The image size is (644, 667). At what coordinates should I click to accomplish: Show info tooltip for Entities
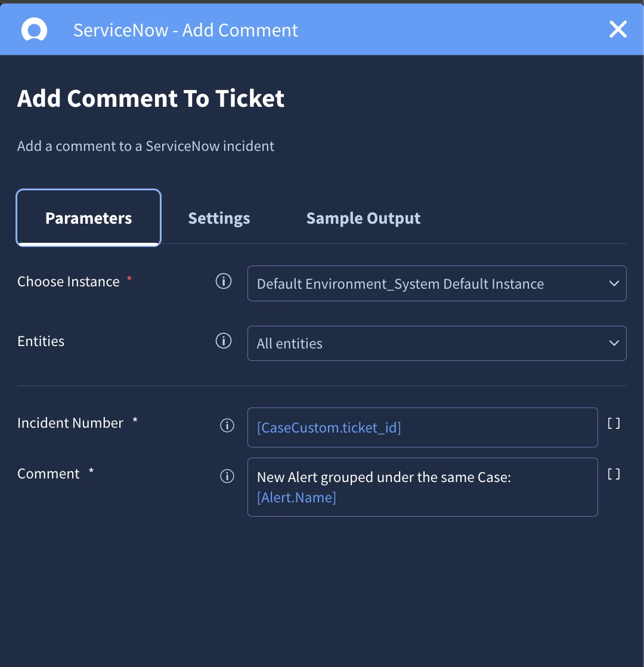[x=224, y=341]
